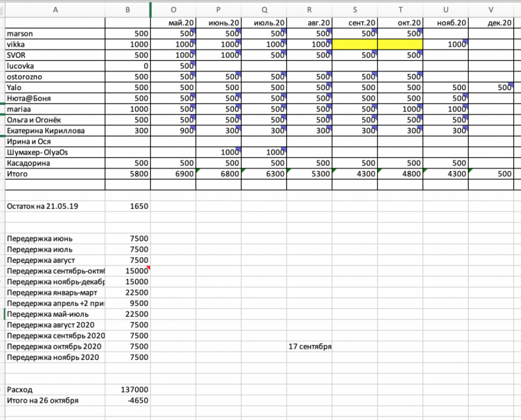Select yellow cell under сент.20 in vikka row

click(x=355, y=45)
